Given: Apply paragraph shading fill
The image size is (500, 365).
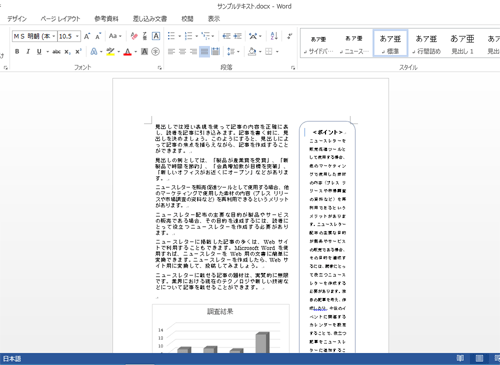Looking at the screenshot, I should coord(252,52).
